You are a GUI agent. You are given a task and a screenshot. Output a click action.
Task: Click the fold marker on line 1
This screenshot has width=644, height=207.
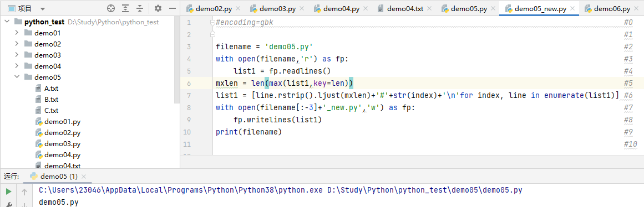click(x=212, y=22)
